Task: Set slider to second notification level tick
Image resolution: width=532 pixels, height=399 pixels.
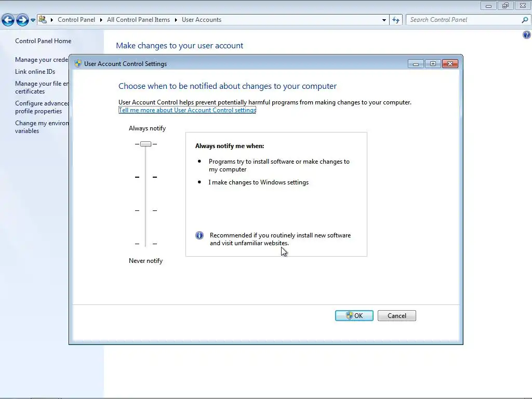Action: click(145, 177)
